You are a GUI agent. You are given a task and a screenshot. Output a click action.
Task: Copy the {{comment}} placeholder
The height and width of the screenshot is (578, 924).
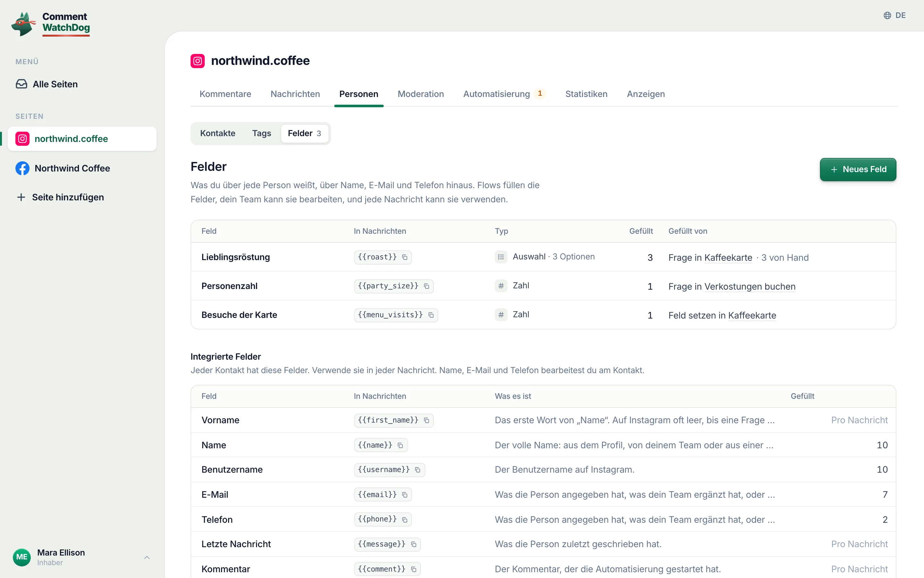414,569
